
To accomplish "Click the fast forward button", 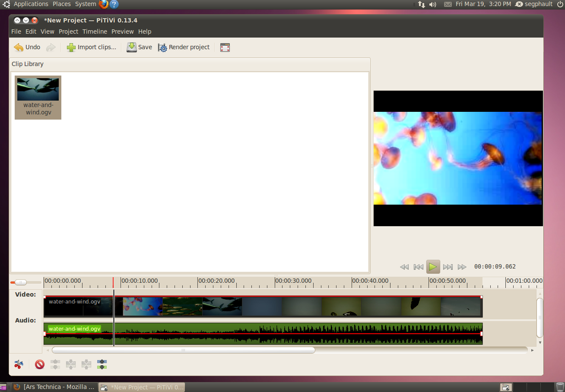I will coord(462,267).
